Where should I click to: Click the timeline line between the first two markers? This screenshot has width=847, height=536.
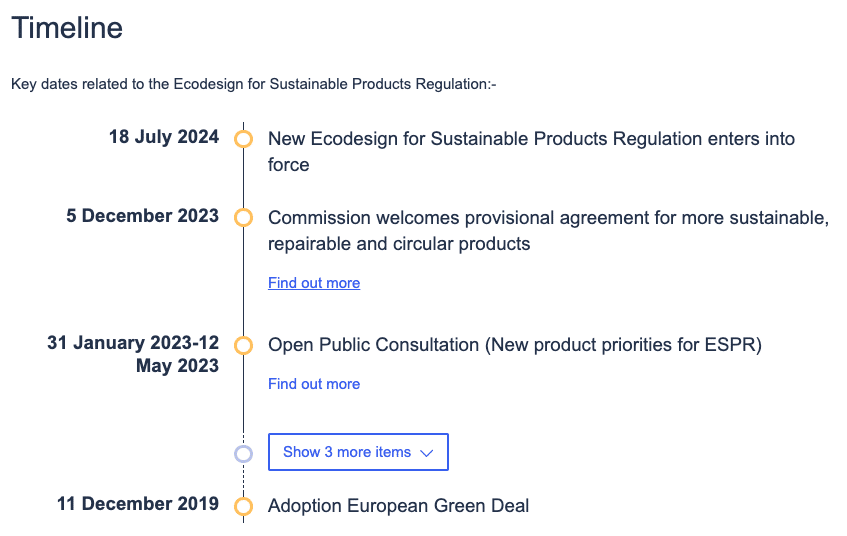pos(243,178)
